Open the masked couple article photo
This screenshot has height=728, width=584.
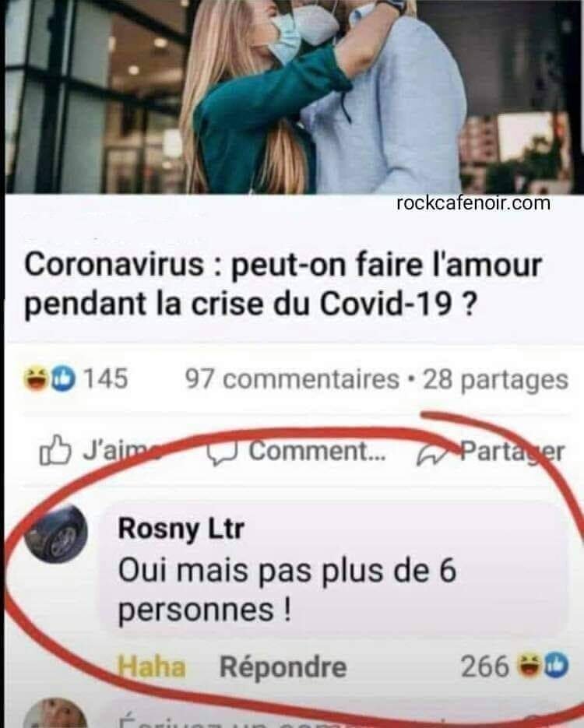(x=292, y=97)
